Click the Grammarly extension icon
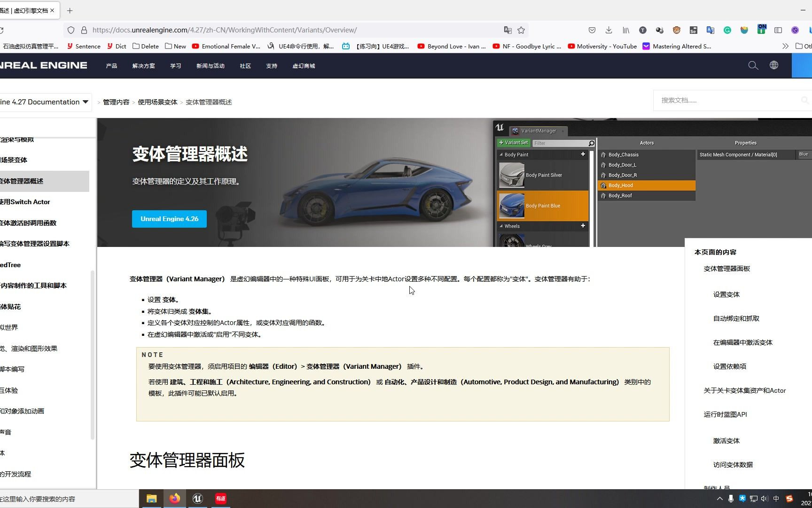The height and width of the screenshot is (508, 812). tap(727, 30)
